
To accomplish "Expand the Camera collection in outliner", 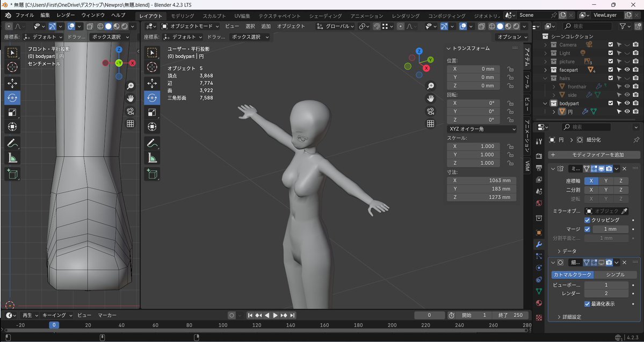I will click(x=545, y=45).
